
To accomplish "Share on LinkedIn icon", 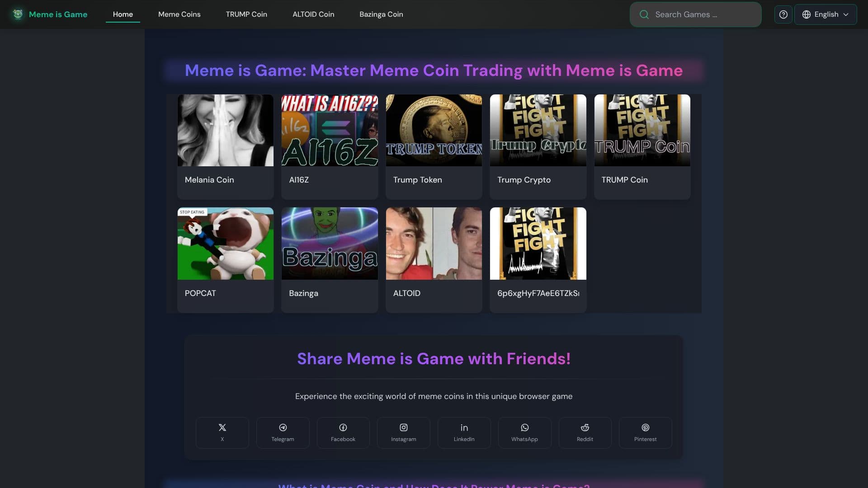I will click(464, 427).
